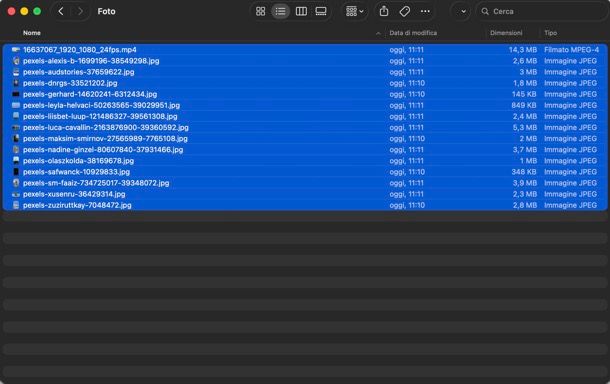
Task: Click the mp4 video file icon
Action: 16,49
